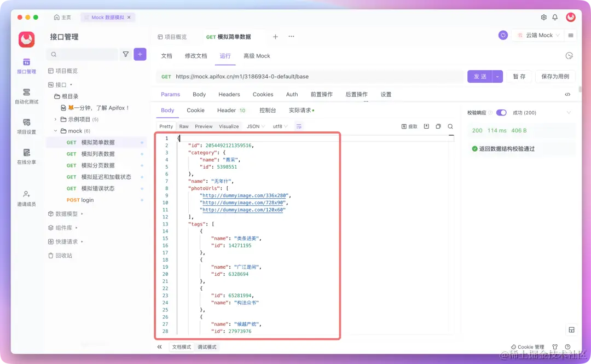Open the history clock icon at right of tabs

569,56
